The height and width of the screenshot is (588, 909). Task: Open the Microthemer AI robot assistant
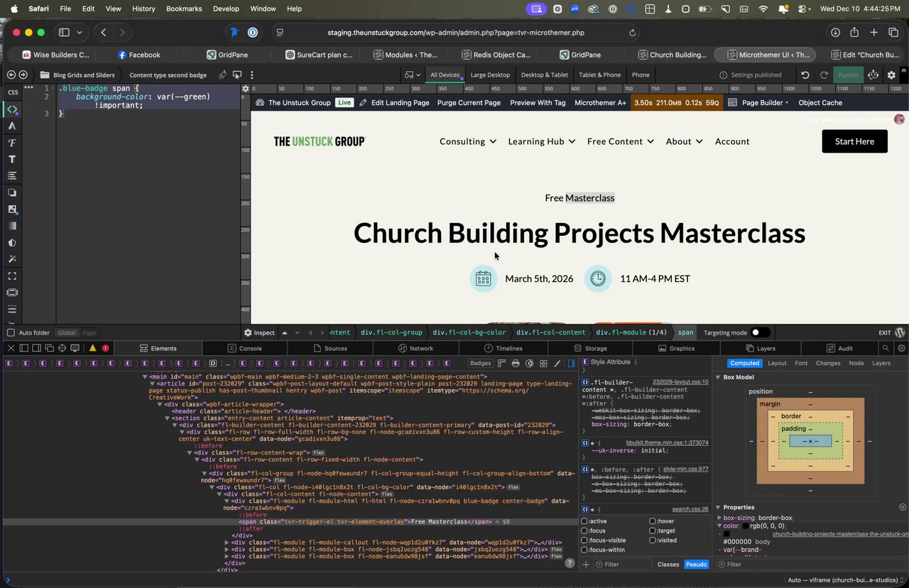coord(873,75)
